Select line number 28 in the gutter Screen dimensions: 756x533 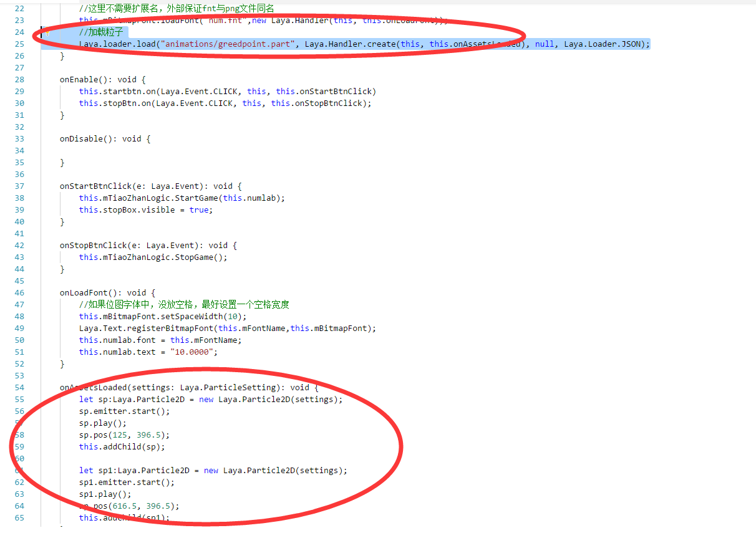(x=19, y=80)
